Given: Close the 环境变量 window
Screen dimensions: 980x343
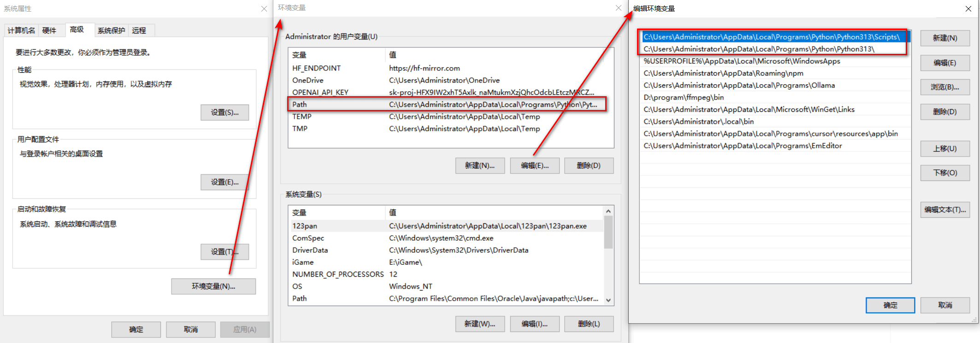Looking at the screenshot, I should 618,8.
